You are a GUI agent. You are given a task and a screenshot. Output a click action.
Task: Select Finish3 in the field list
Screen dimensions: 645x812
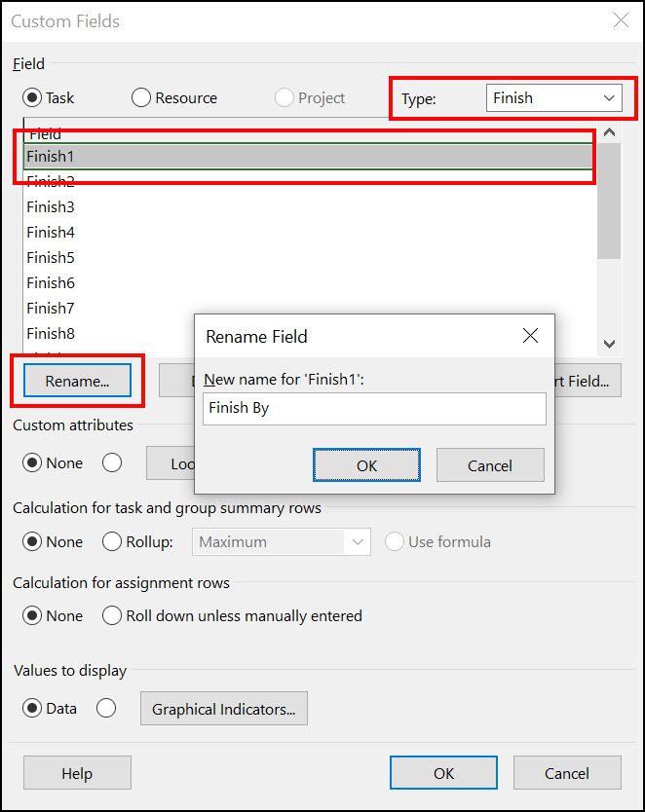pyautogui.click(x=51, y=207)
